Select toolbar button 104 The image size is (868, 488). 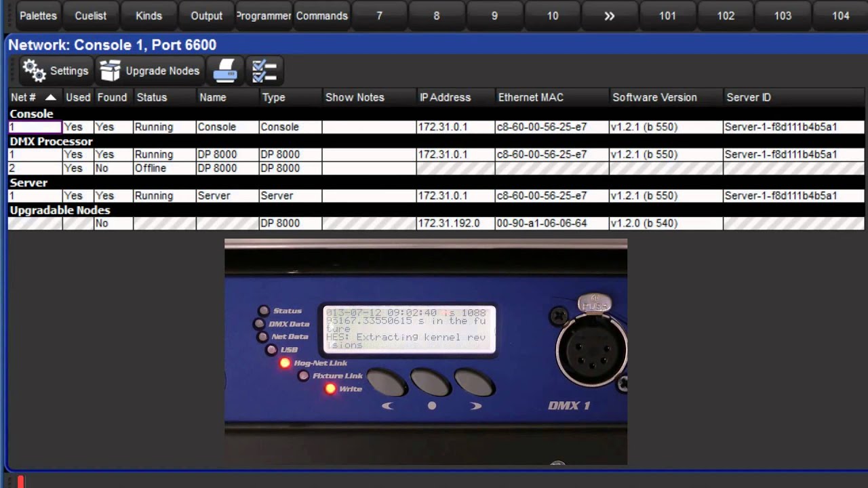pyautogui.click(x=840, y=16)
